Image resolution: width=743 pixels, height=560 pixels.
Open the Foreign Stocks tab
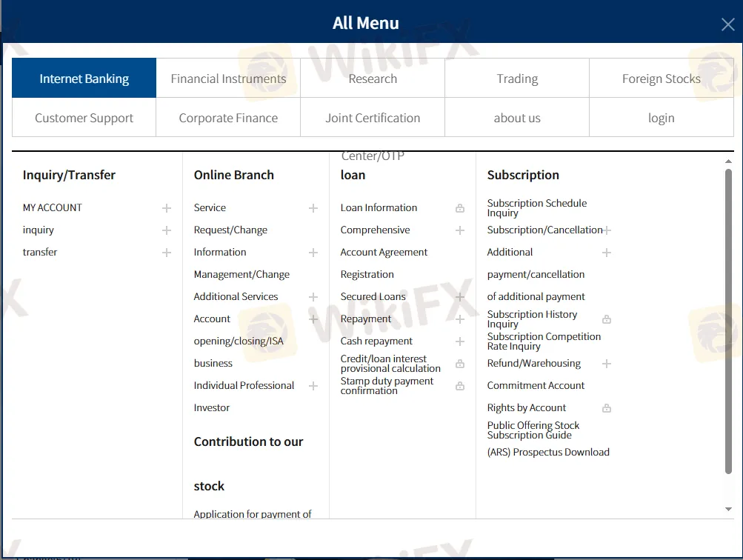661,79
